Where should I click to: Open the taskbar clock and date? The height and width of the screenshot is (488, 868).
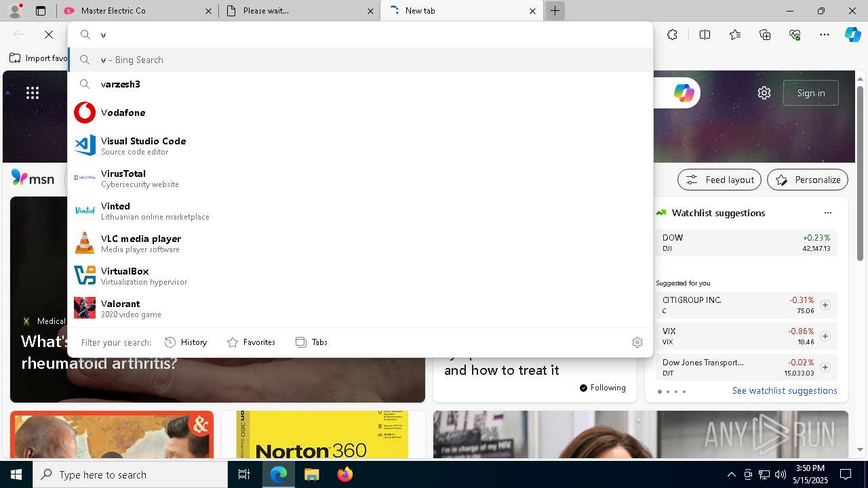pyautogui.click(x=809, y=474)
